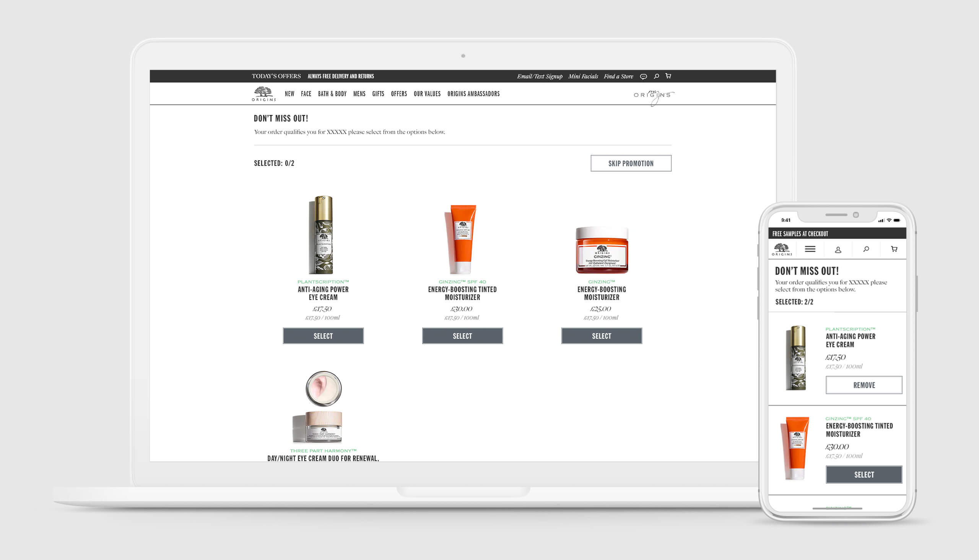Click the search icon in desktop nav

(656, 76)
